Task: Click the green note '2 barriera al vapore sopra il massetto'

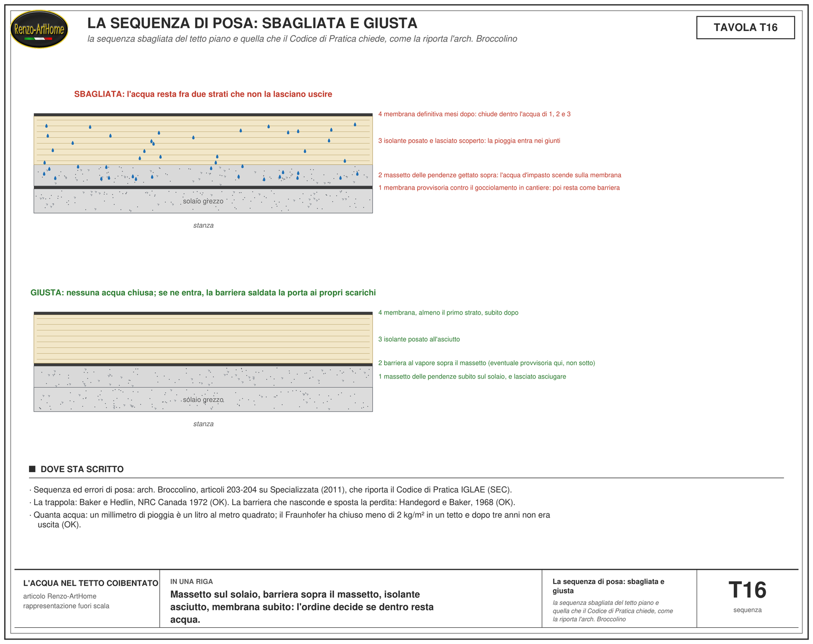Action: tap(486, 363)
